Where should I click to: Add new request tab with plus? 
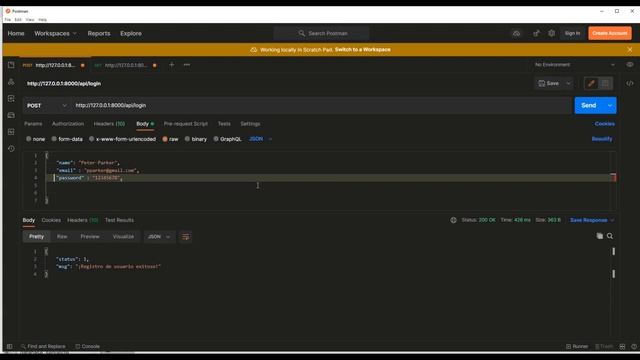pos(172,65)
